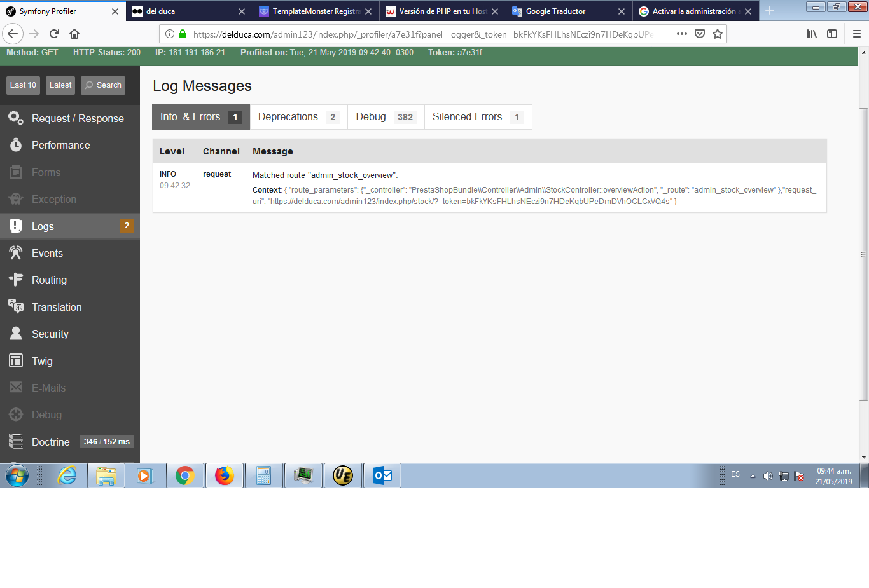Open Doctrine panel label
The width and height of the screenshot is (869, 588).
click(x=51, y=442)
